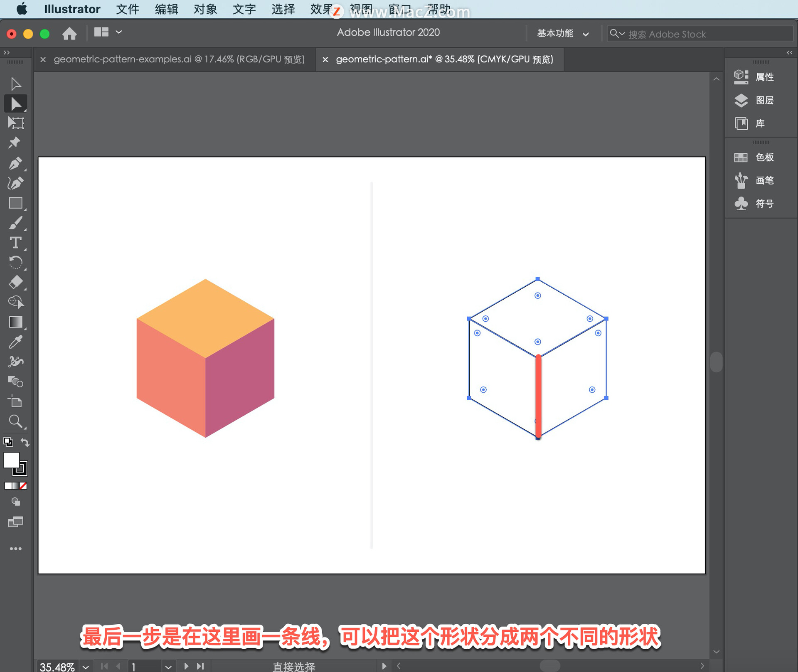
Task: Open the 图层 Layers panel
Action: (754, 100)
